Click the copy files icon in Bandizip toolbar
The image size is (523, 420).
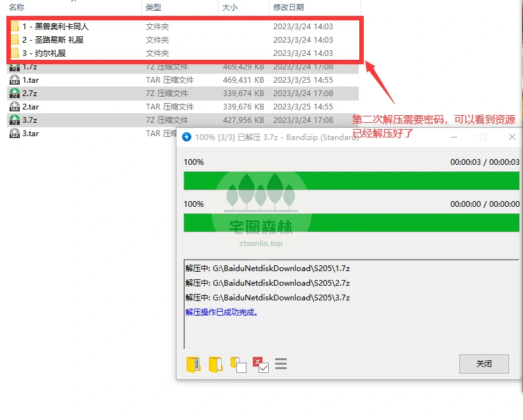(238, 365)
